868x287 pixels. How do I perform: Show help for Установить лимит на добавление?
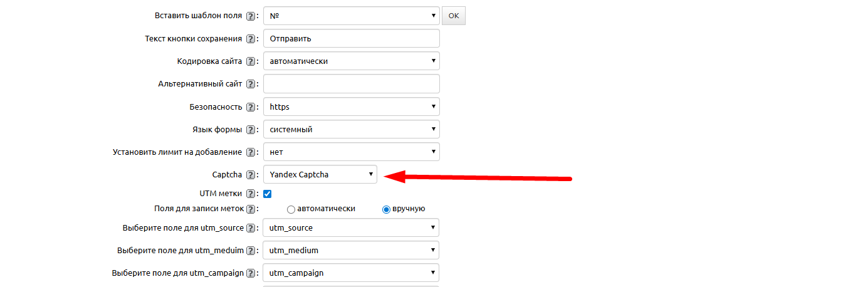251,152
